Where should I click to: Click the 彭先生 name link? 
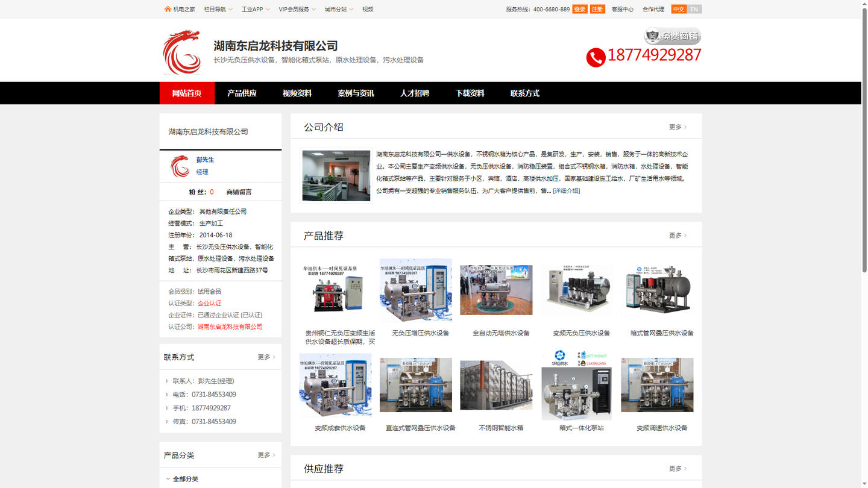205,160
